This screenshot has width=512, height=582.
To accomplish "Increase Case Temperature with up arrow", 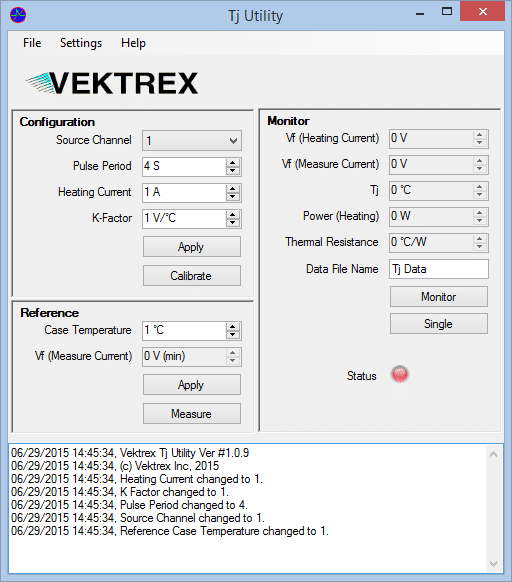I will point(233,327).
